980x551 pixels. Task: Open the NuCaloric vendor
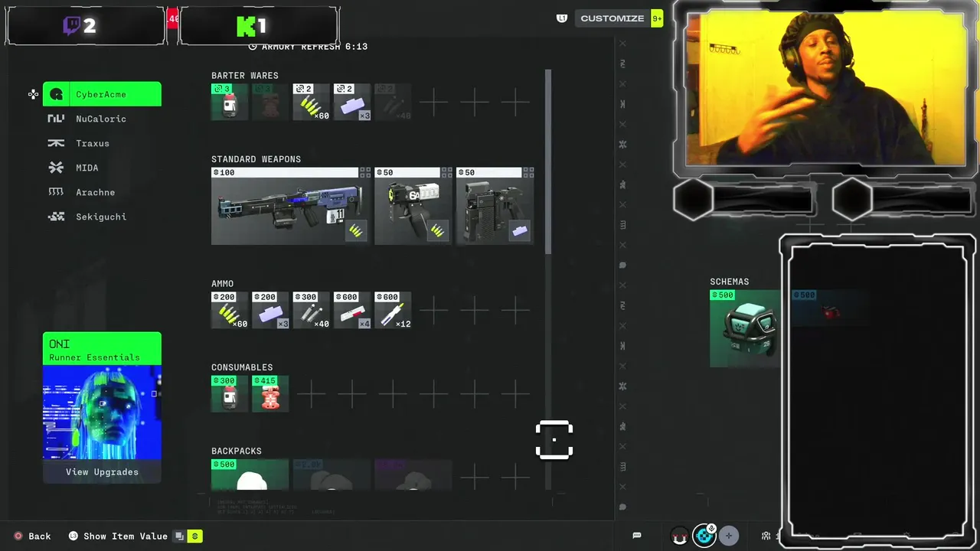click(x=102, y=119)
